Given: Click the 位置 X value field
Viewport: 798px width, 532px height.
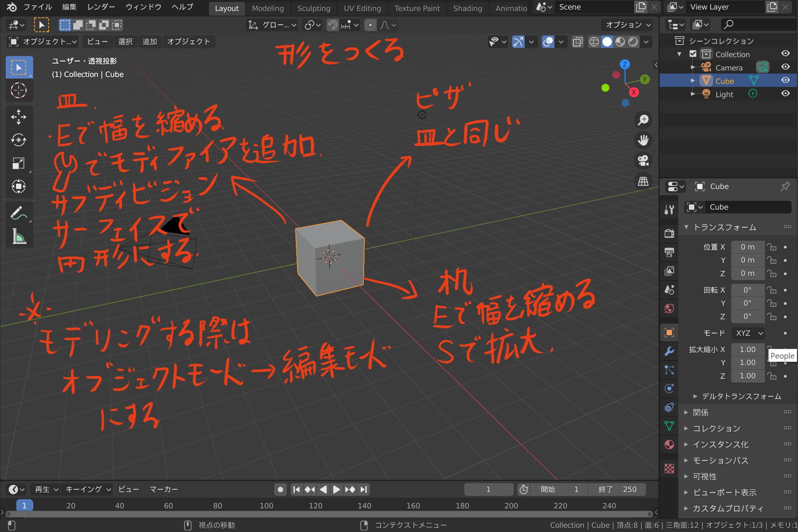Looking at the screenshot, I should (x=747, y=247).
